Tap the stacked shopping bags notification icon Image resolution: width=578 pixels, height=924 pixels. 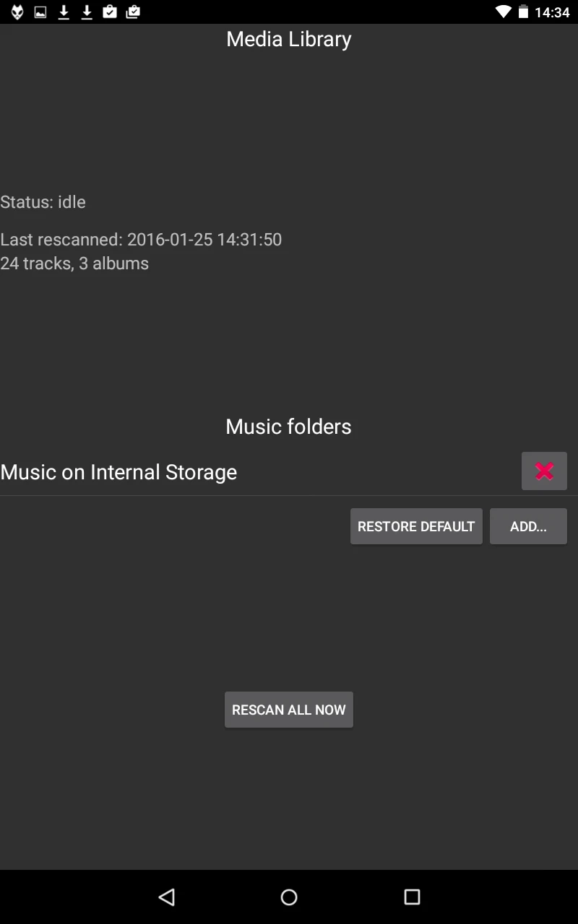[133, 12]
